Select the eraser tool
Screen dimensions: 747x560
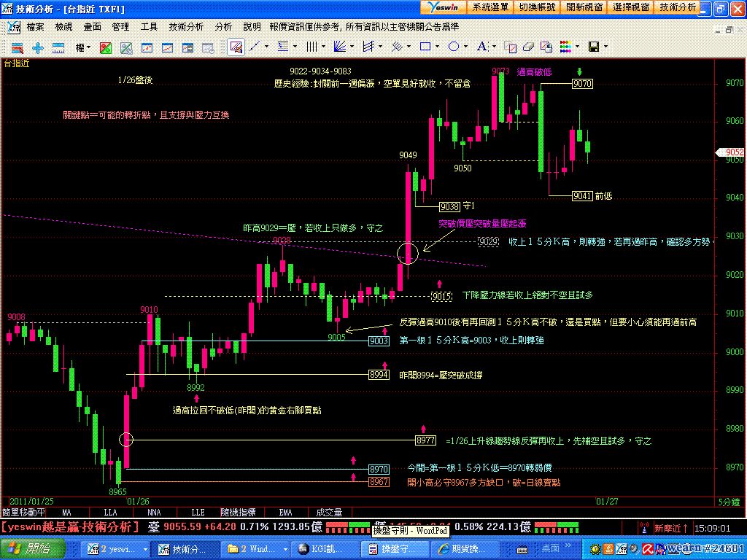(x=528, y=47)
